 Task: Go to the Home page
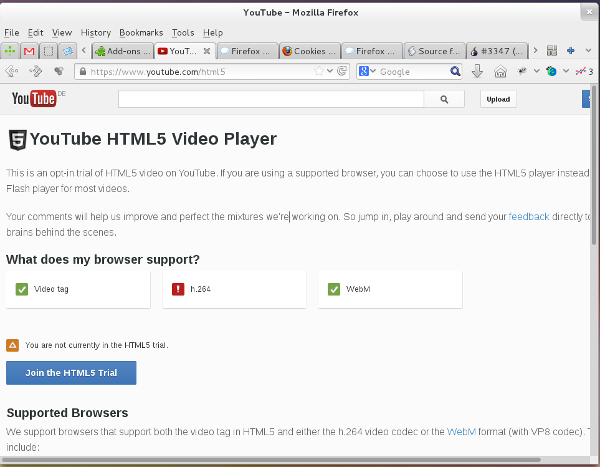(x=501, y=72)
